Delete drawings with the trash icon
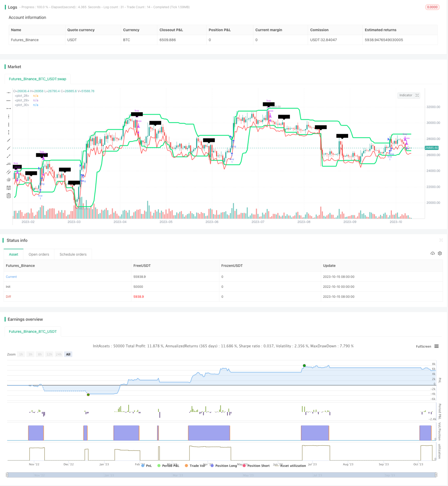 tap(9, 195)
